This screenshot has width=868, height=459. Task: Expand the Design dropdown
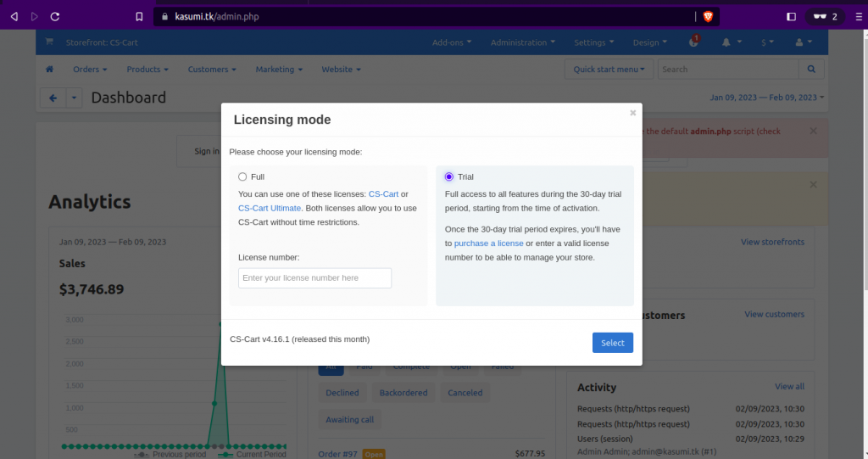click(650, 42)
